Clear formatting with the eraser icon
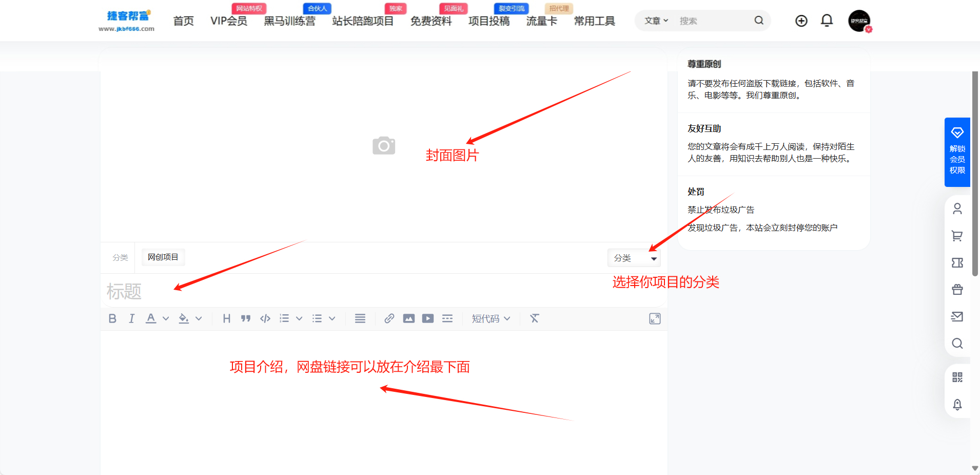980x475 pixels. pos(534,318)
